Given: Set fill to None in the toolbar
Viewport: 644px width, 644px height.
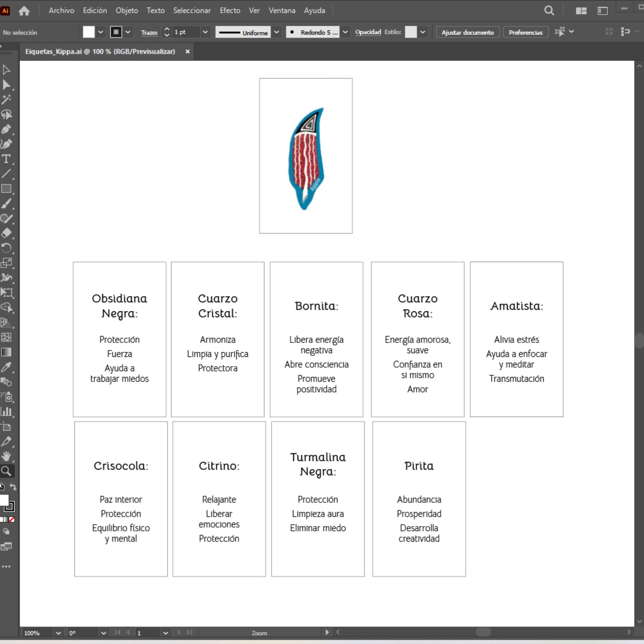Looking at the screenshot, I should point(12,520).
